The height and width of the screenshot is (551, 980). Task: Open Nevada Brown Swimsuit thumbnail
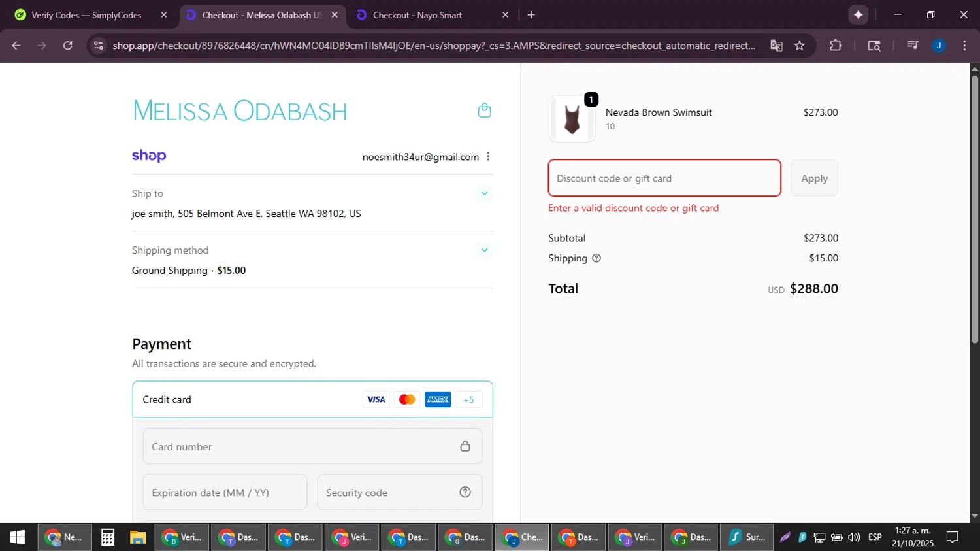click(572, 119)
